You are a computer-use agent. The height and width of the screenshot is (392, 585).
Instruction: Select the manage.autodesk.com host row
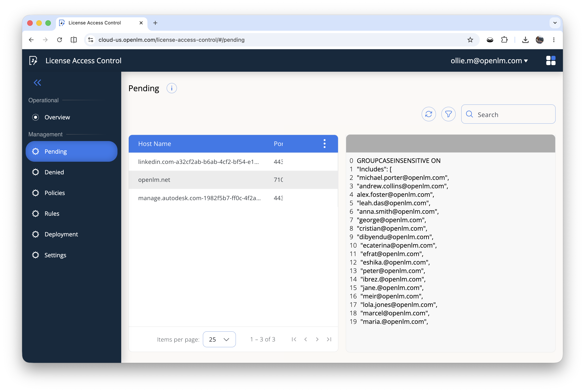tap(233, 198)
